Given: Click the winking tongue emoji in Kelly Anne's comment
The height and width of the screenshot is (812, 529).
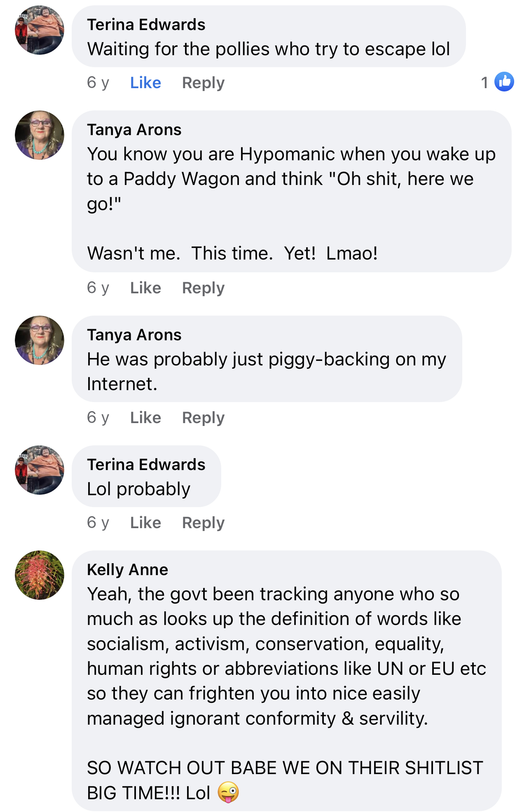Looking at the screenshot, I should (x=228, y=792).
